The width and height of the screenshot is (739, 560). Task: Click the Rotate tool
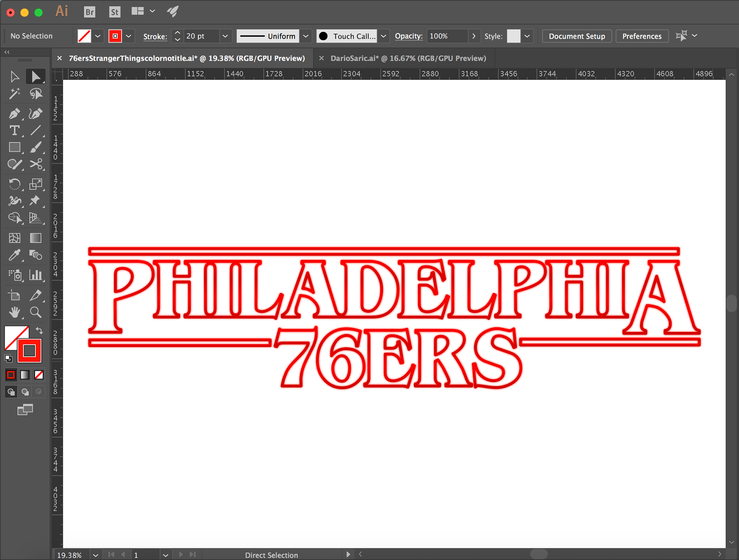[14, 184]
